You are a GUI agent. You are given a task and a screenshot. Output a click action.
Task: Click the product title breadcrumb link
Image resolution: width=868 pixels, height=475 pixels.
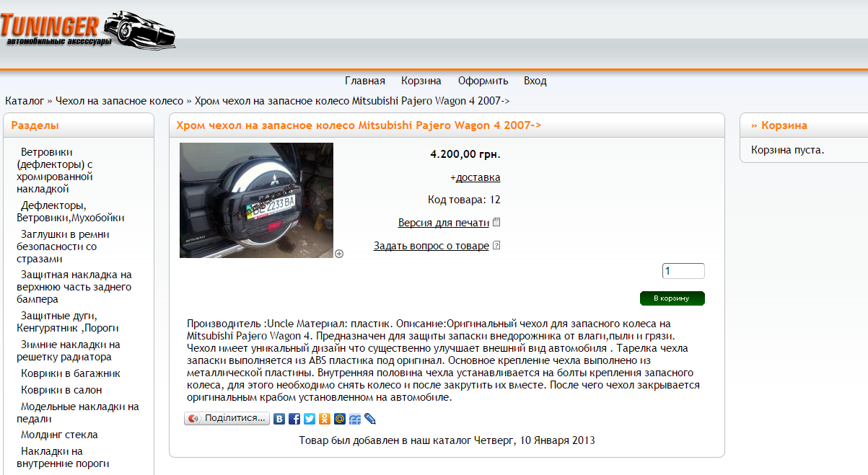coord(352,101)
